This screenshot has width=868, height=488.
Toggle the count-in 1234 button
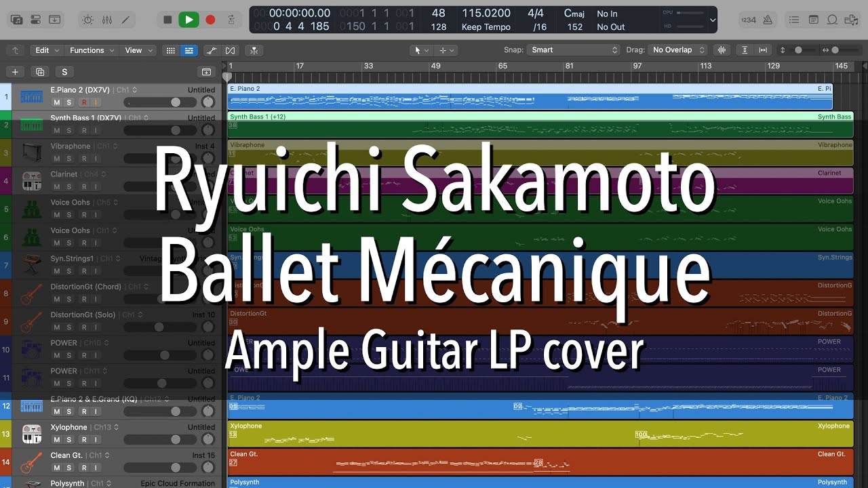tap(749, 20)
